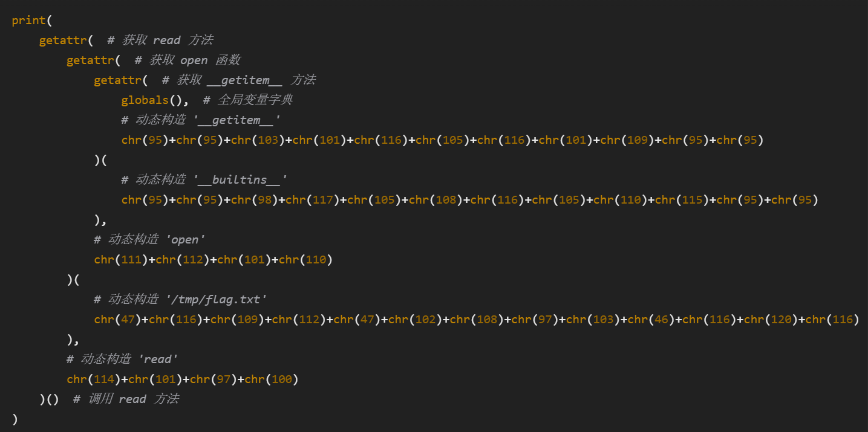
Task: Click the '全局变量字典' comment
Action: tap(248, 100)
